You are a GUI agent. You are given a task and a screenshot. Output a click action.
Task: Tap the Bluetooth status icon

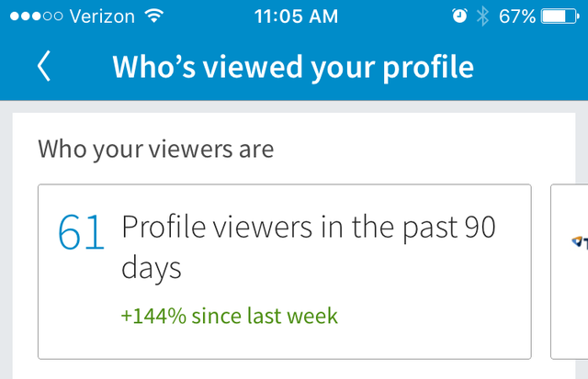coord(482,17)
